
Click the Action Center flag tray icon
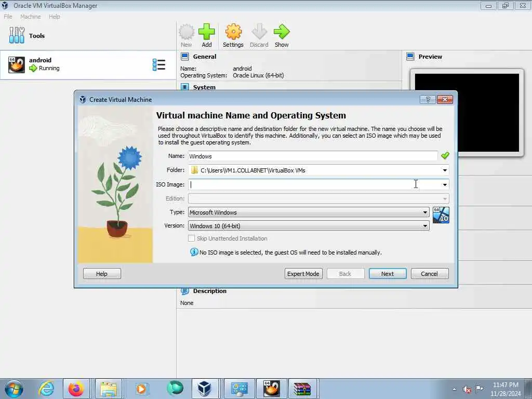[x=479, y=389]
